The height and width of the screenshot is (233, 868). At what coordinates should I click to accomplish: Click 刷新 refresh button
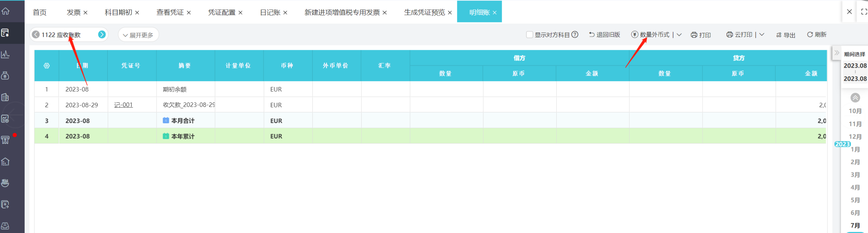click(817, 34)
